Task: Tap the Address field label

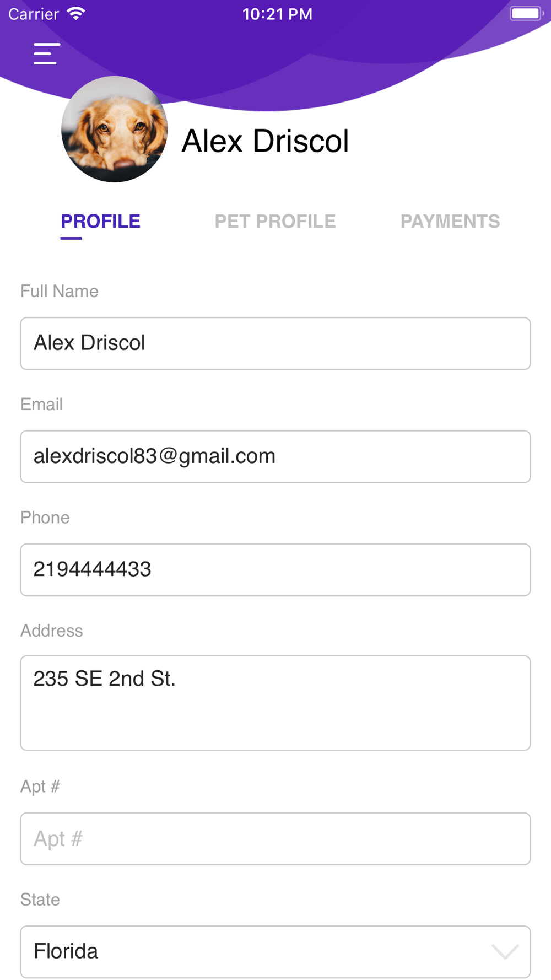Action: [52, 631]
